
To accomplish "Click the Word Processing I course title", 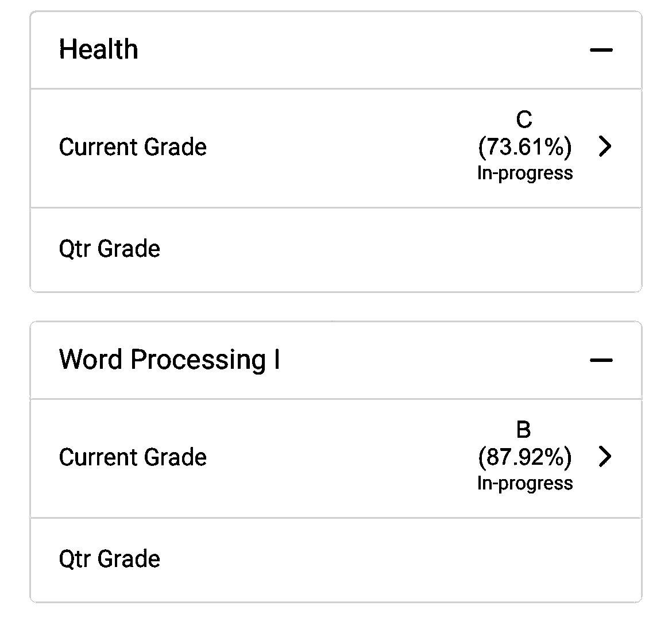I will [169, 360].
